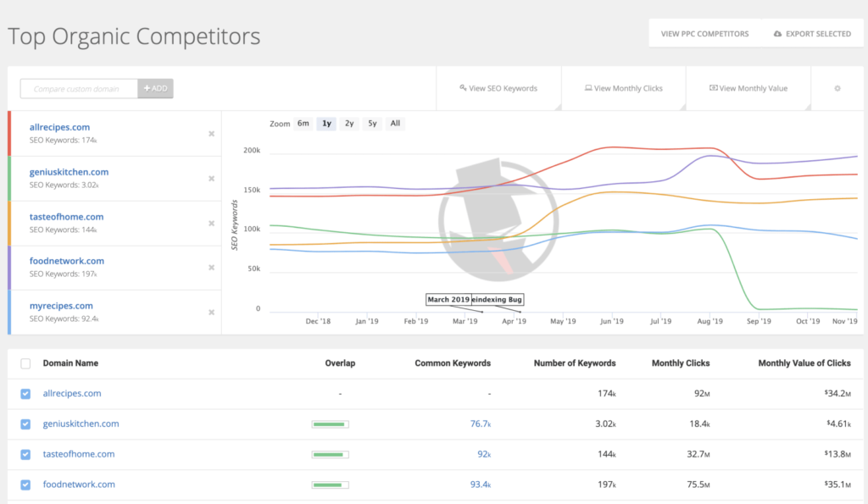This screenshot has height=504, width=868.
Task: Sort by the Common Keywords column header
Action: coord(453,363)
